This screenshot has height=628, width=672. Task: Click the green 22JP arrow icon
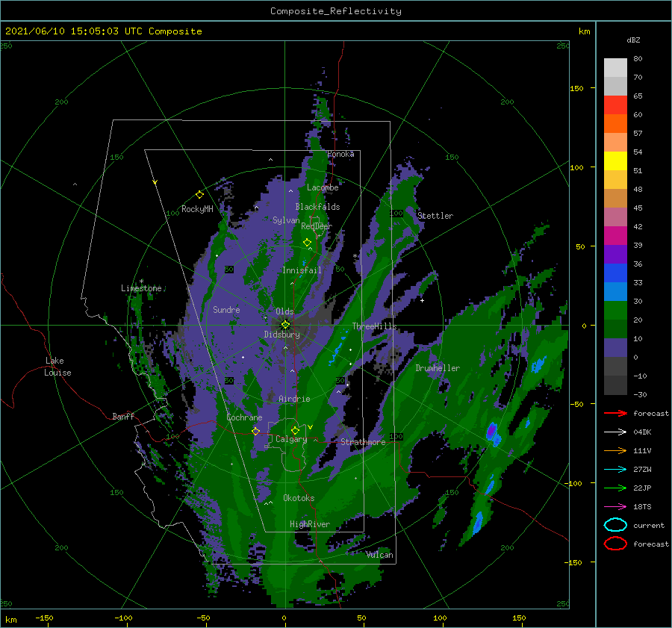coord(615,488)
